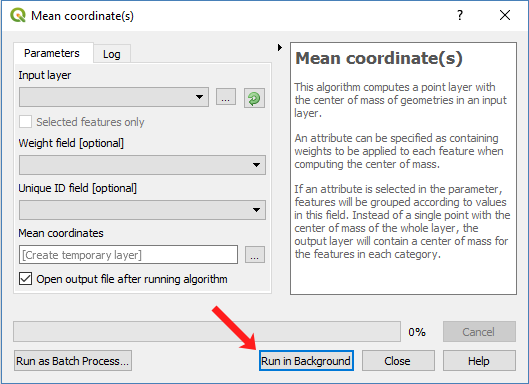Uncheck Open output file after running algorithm
The height and width of the screenshot is (384, 529).
[x=26, y=279]
